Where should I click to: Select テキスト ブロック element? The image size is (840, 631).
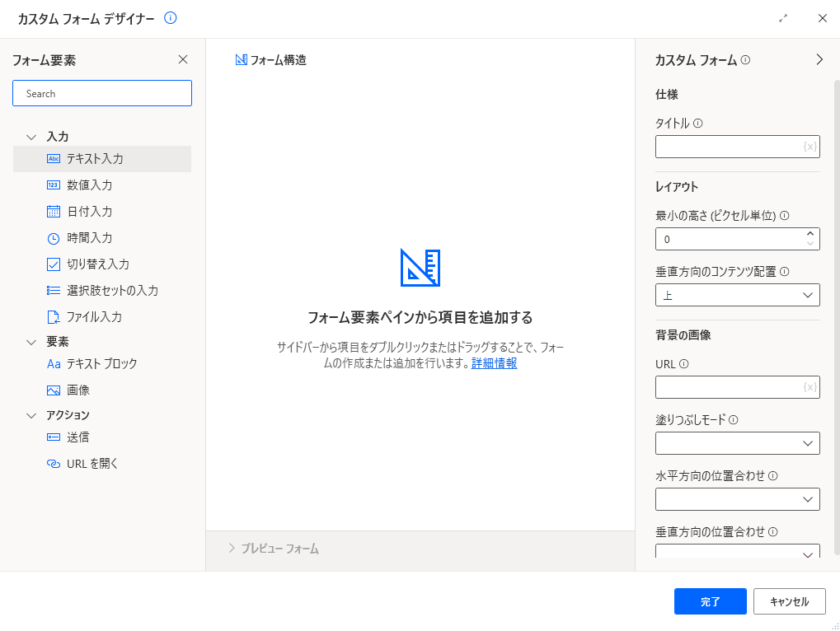point(101,364)
